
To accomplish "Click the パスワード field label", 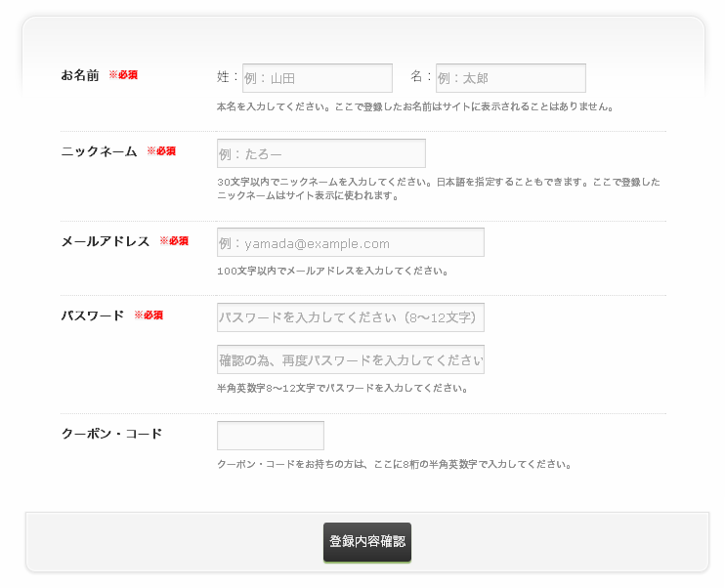I will tap(93, 315).
